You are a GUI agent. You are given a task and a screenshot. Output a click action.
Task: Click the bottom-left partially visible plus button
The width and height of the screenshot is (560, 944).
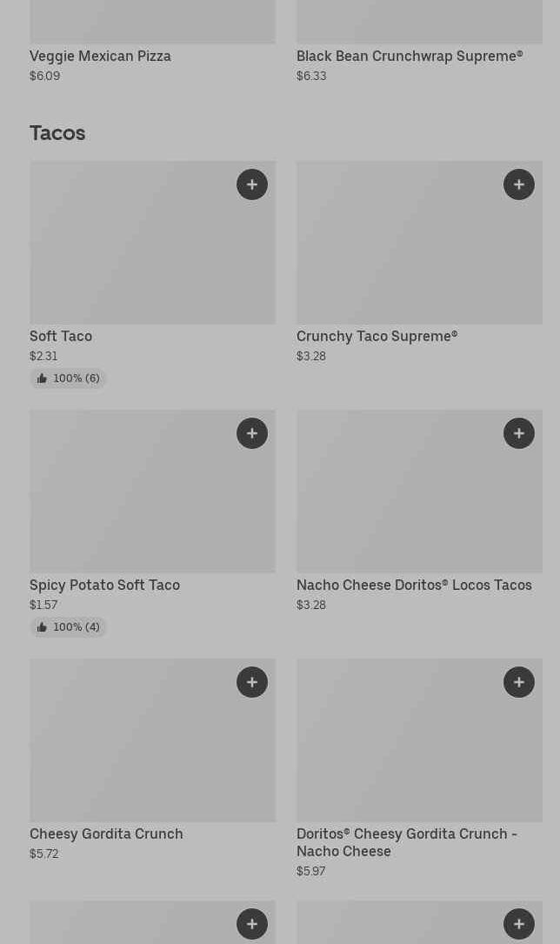252,924
